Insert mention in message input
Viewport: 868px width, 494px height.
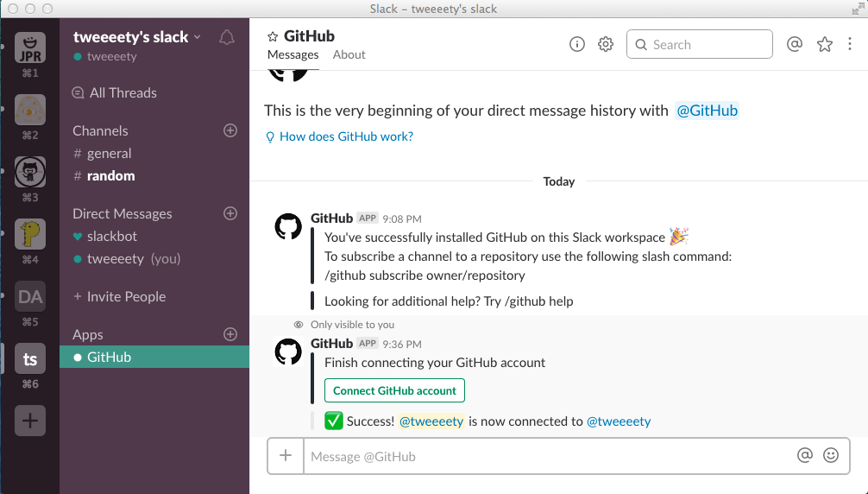805,455
